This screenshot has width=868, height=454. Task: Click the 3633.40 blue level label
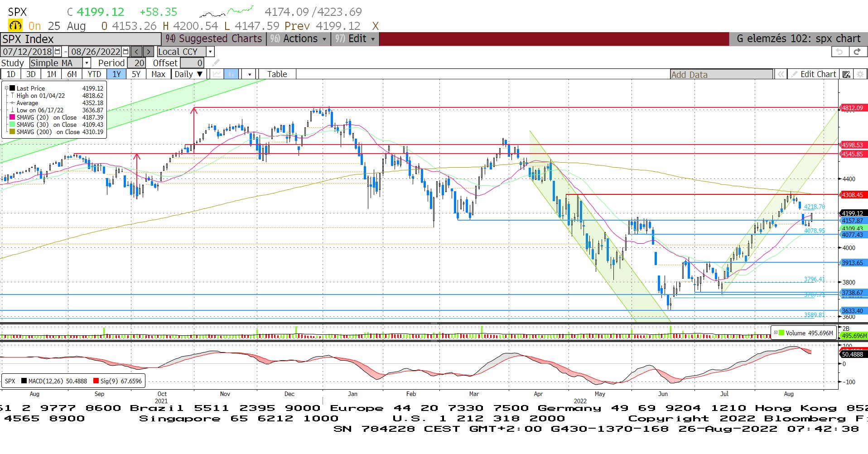point(853,311)
